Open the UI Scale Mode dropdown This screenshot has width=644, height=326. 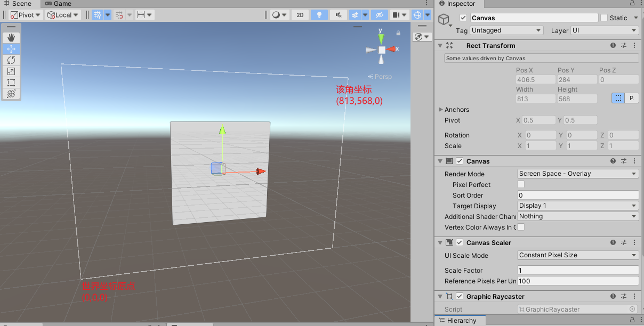click(578, 255)
